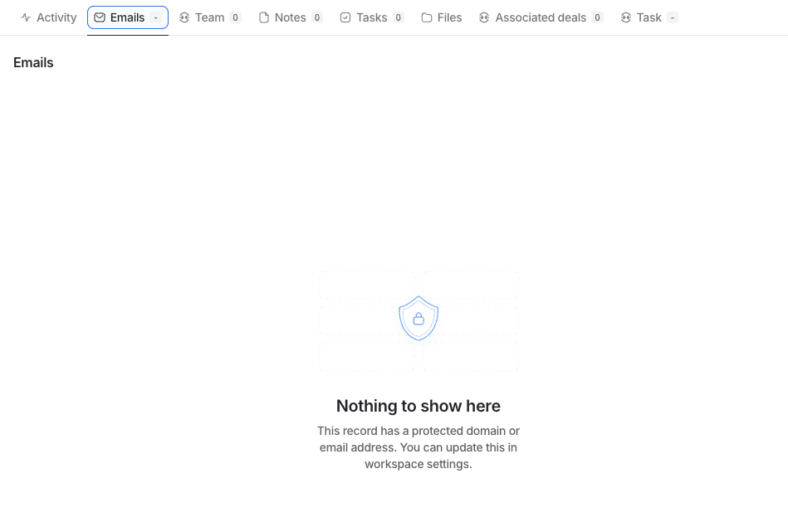Click the Emails envelope icon

[100, 17]
